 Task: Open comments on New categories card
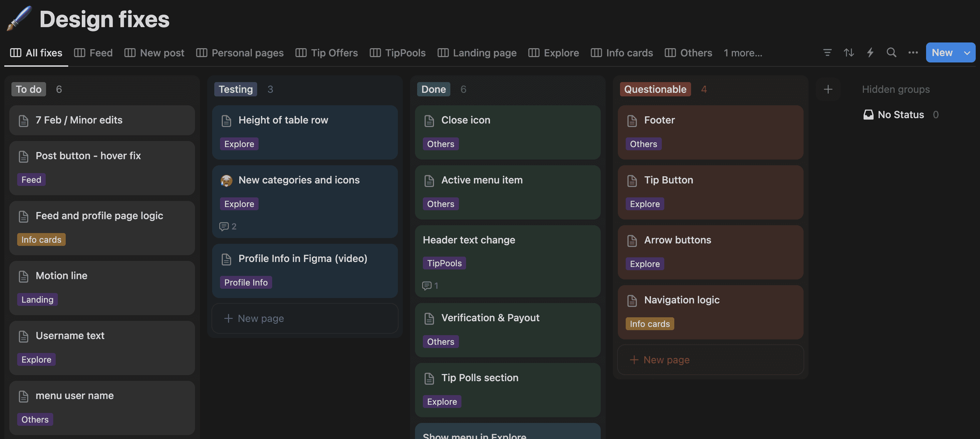tap(227, 227)
